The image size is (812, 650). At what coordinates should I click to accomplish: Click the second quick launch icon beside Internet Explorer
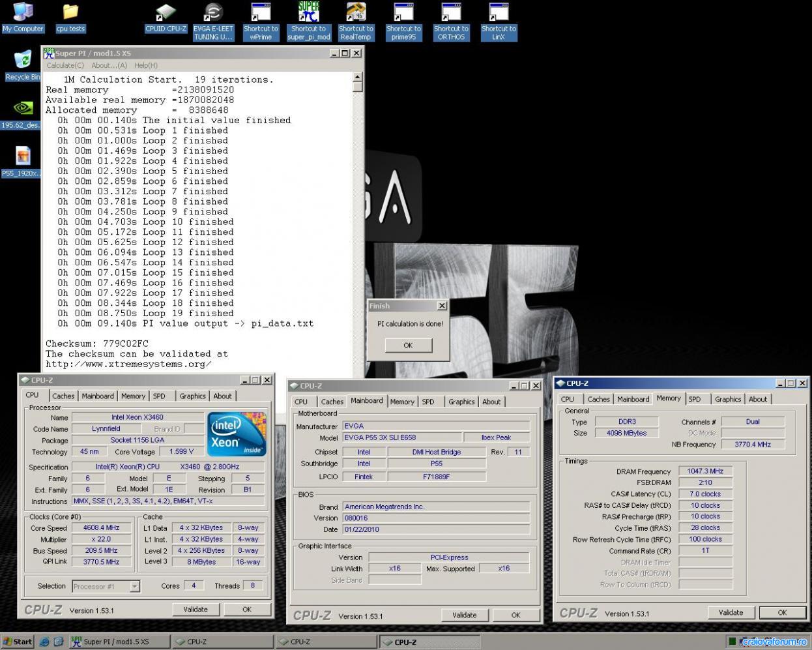pyautogui.click(x=58, y=642)
